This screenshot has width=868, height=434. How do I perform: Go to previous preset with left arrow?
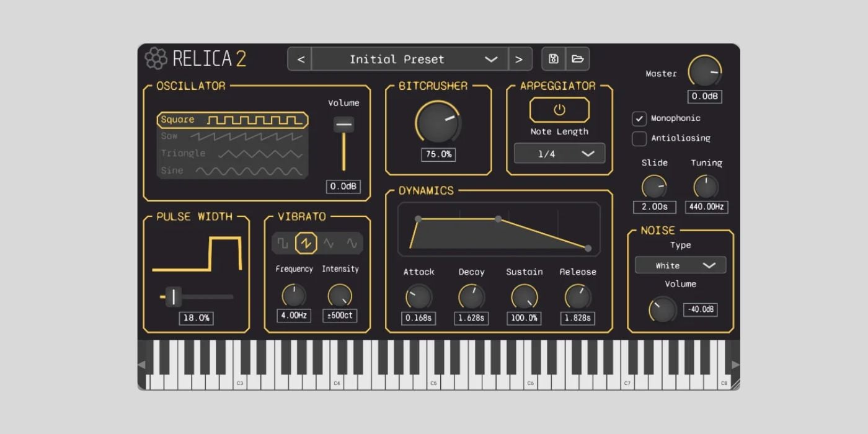coord(301,60)
